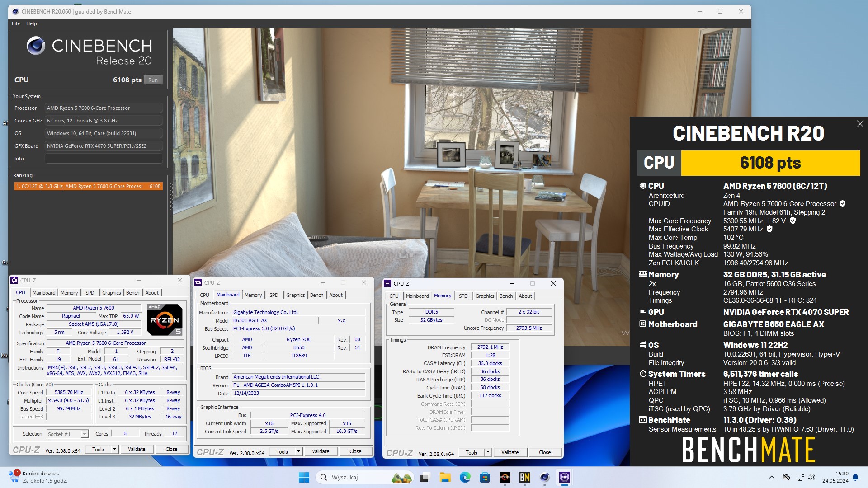
Task: Open the Help menu in Cinebench
Action: pyautogui.click(x=32, y=23)
